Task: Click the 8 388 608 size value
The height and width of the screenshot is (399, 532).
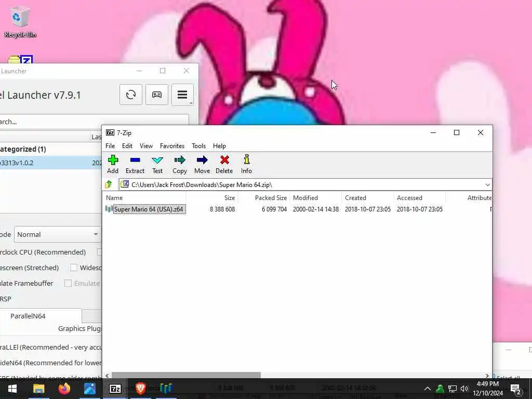Action: coord(222,209)
